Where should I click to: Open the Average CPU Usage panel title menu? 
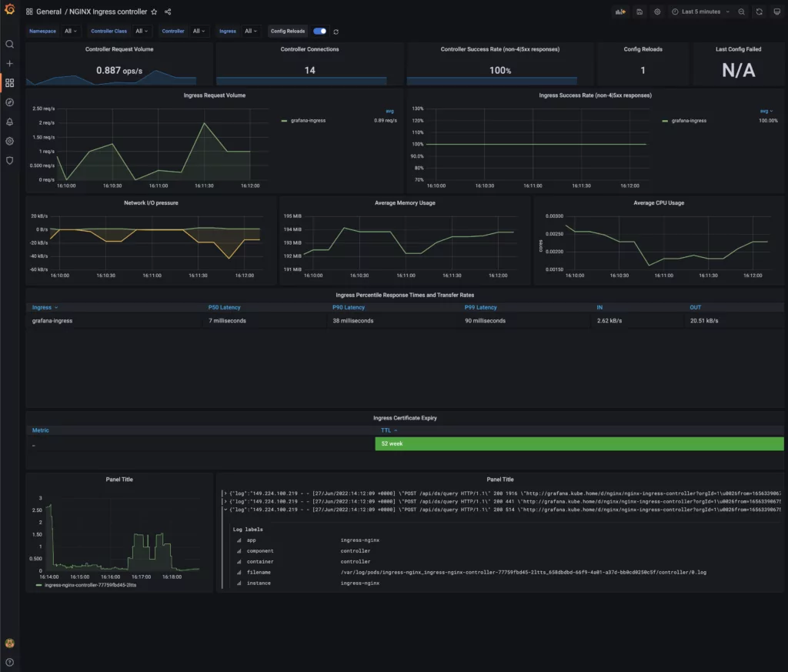[659, 203]
